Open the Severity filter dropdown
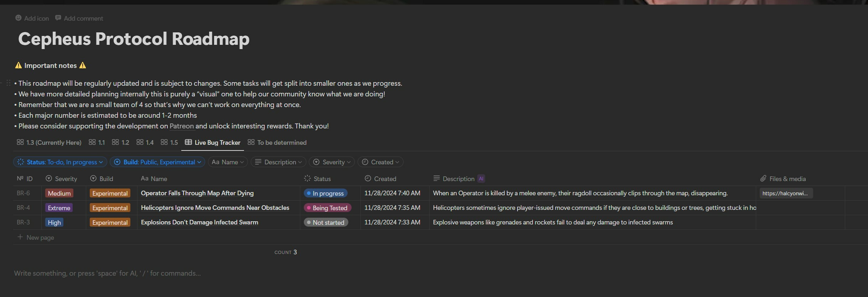 point(332,162)
